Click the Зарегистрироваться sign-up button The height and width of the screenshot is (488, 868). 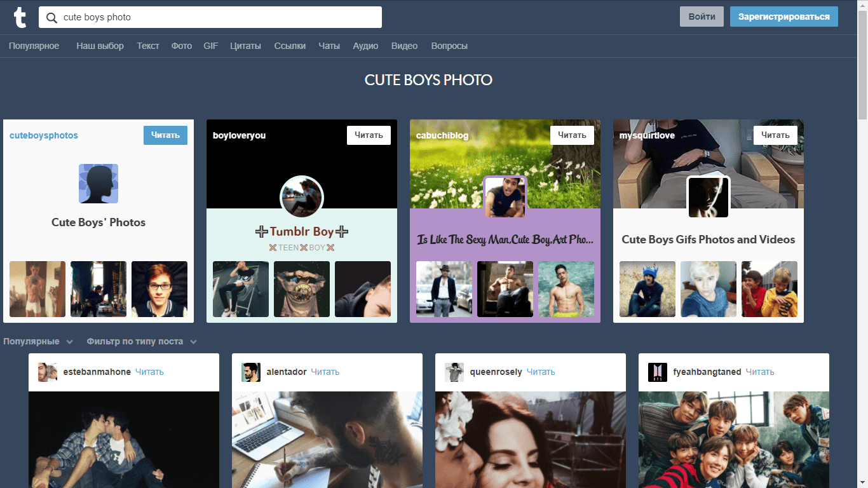pyautogui.click(x=784, y=17)
